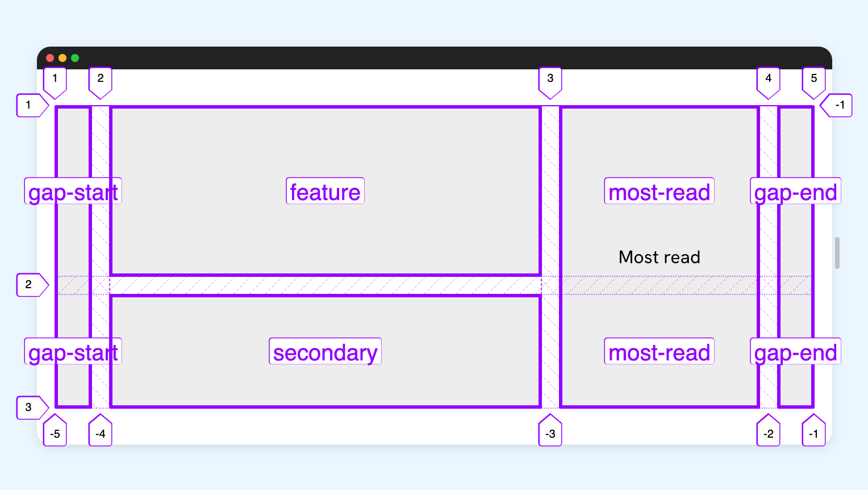This screenshot has width=868, height=490.
Task: Click the red close window button
Action: click(50, 58)
